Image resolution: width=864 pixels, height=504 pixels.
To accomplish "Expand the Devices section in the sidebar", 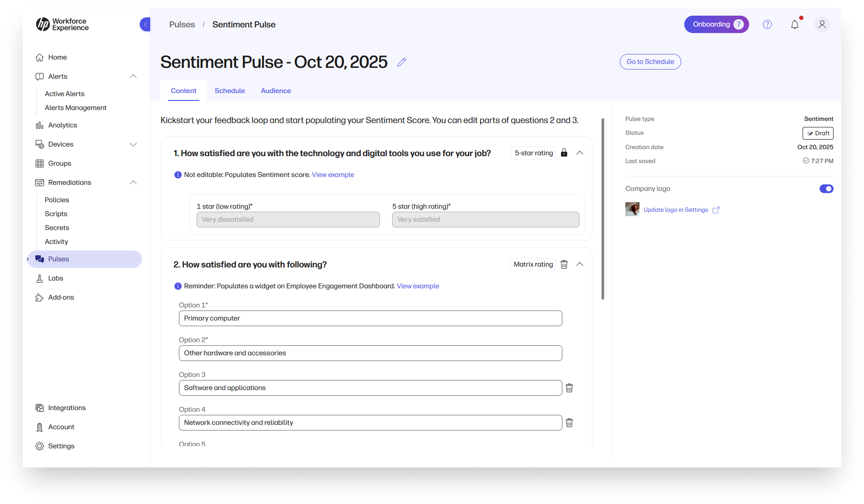I will (133, 144).
